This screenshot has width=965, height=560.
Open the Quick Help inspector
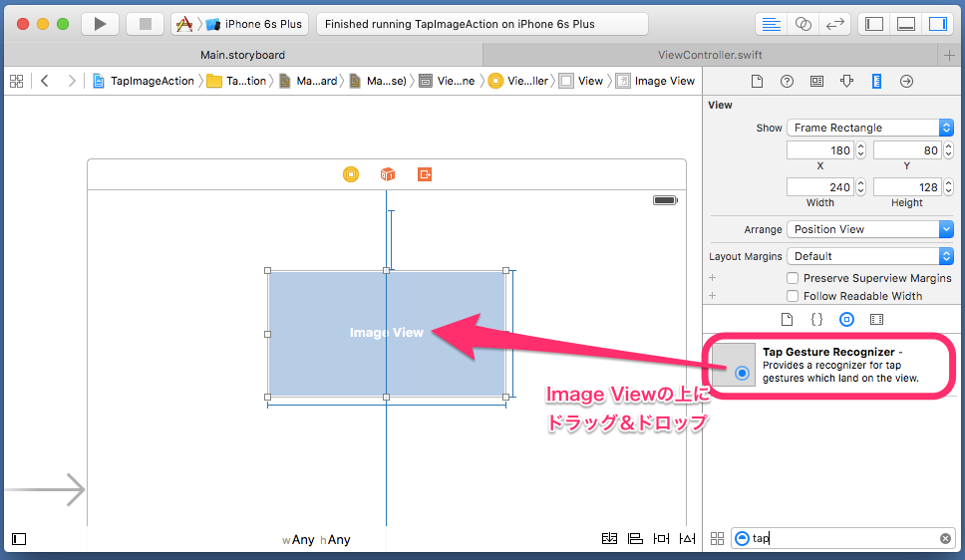click(787, 82)
